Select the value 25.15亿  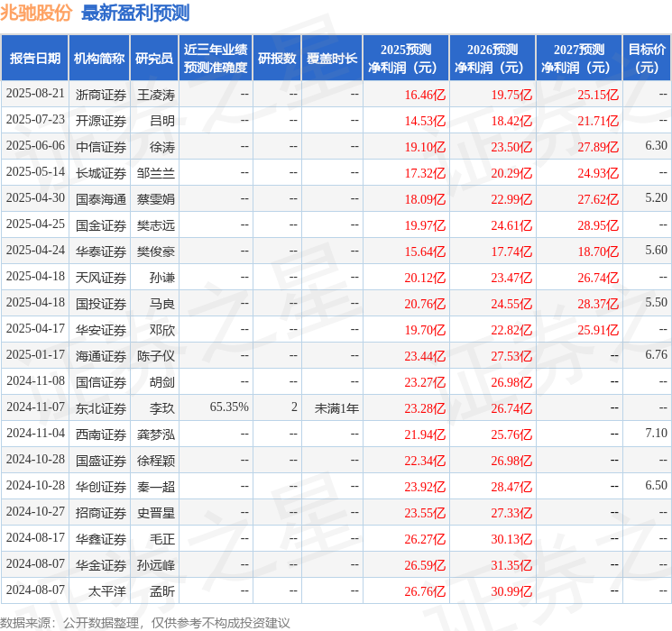tap(598, 95)
